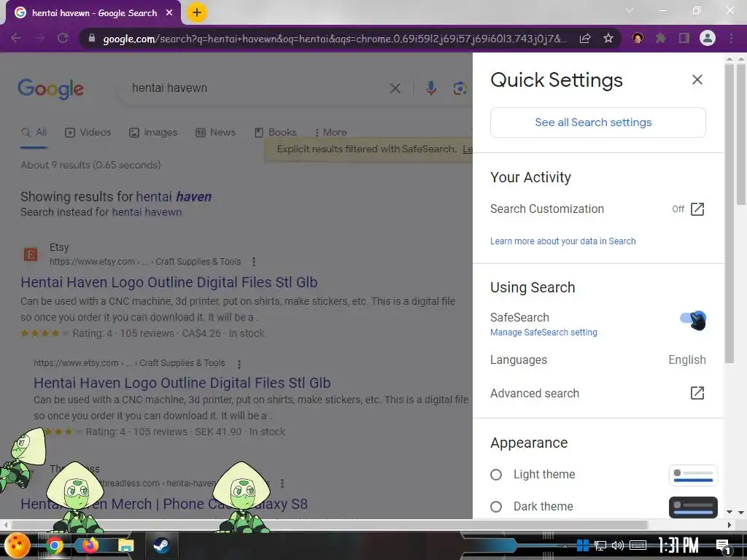The height and width of the screenshot is (560, 747).
Task: Switch to the Books tab
Action: point(275,133)
